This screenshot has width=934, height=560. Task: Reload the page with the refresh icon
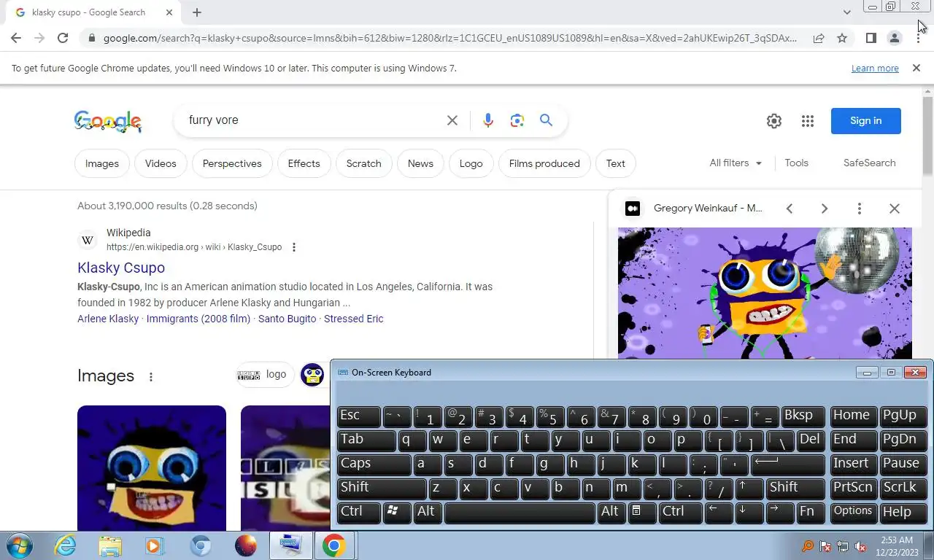[63, 38]
